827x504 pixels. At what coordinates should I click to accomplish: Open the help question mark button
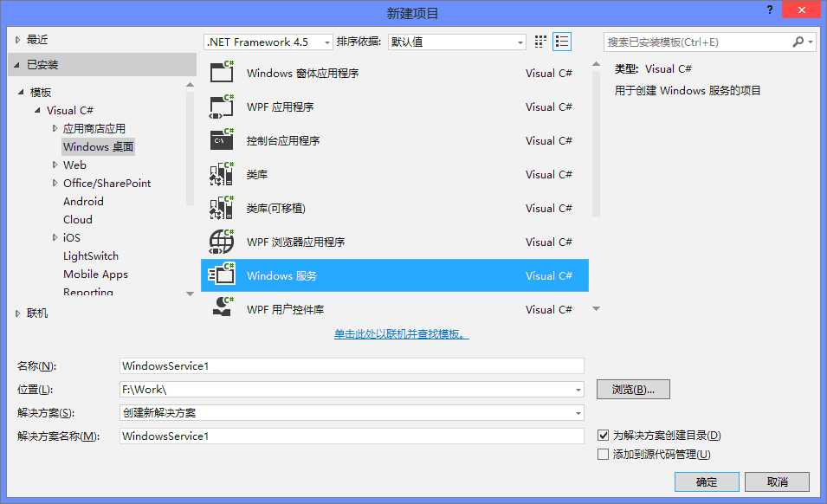coord(770,10)
